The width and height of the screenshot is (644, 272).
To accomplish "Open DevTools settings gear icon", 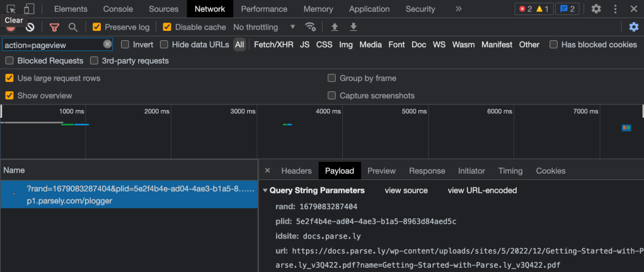I will point(596,9).
